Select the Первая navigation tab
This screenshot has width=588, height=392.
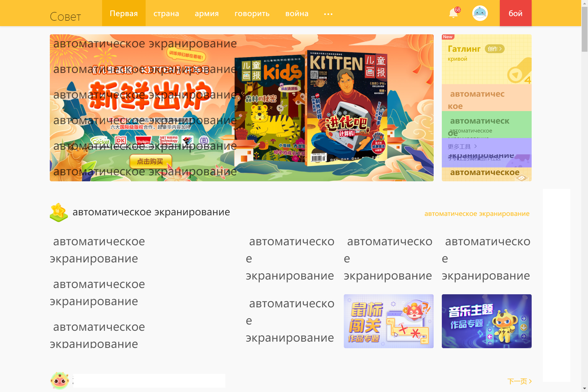click(124, 13)
